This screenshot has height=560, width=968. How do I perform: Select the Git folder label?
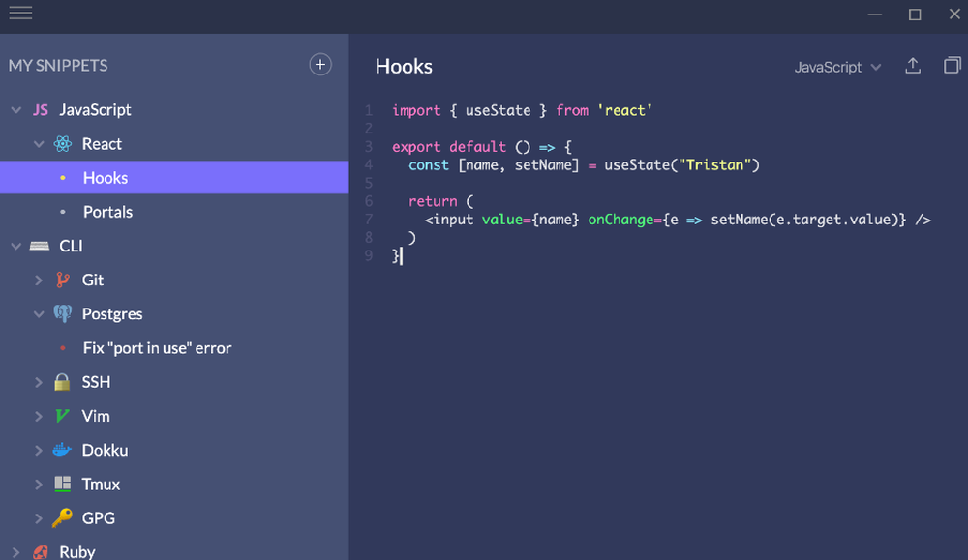point(93,280)
